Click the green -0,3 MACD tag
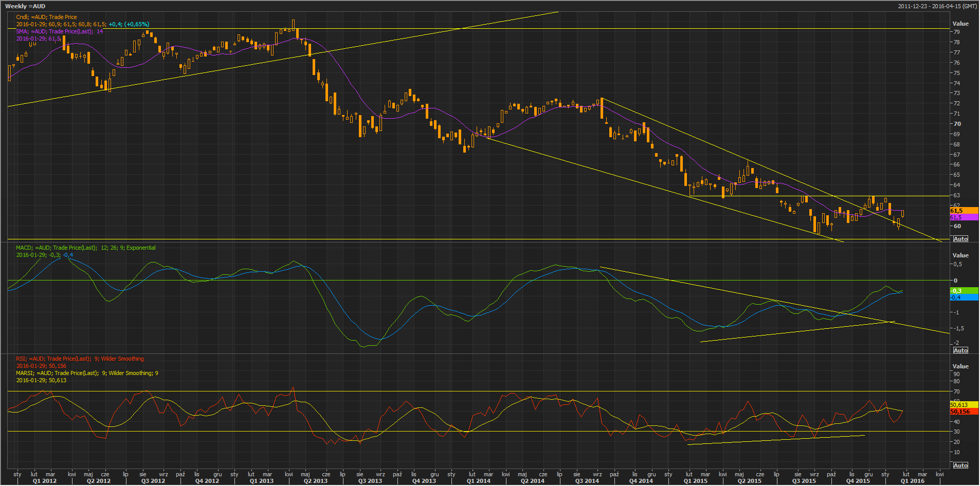Viewport: 980px width, 486px height. 964,291
